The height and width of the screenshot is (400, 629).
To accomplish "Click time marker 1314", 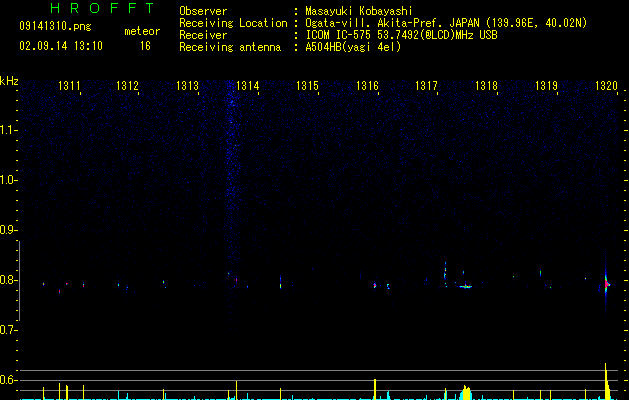I will pyautogui.click(x=248, y=86).
